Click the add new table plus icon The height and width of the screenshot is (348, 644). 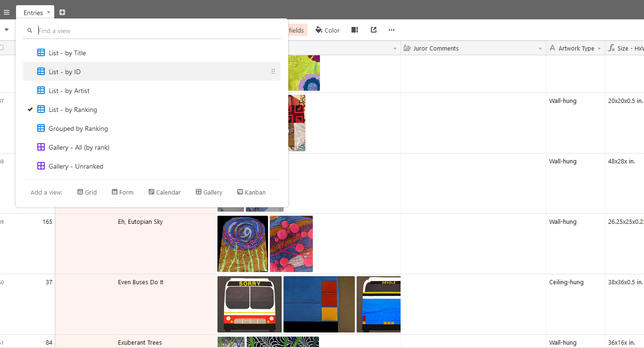pos(62,12)
